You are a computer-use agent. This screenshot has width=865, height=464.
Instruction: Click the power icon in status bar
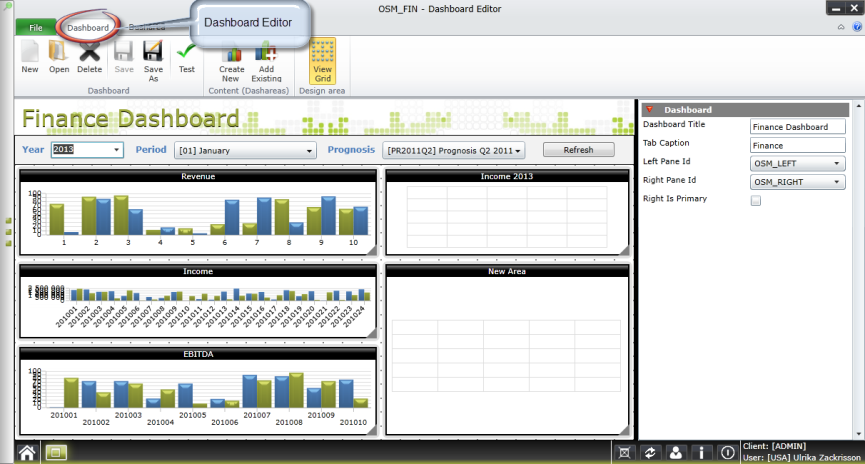pos(727,453)
